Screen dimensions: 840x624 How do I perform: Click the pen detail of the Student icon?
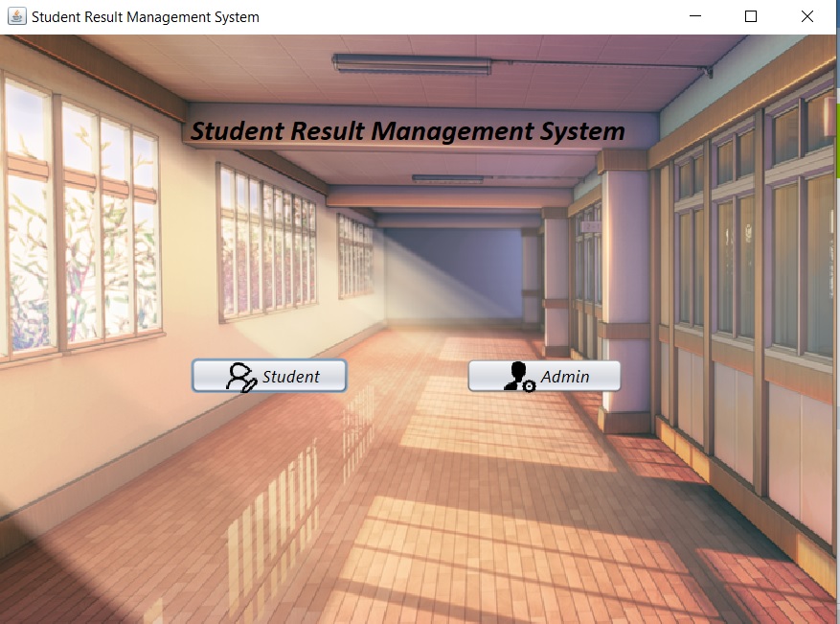pos(248,382)
